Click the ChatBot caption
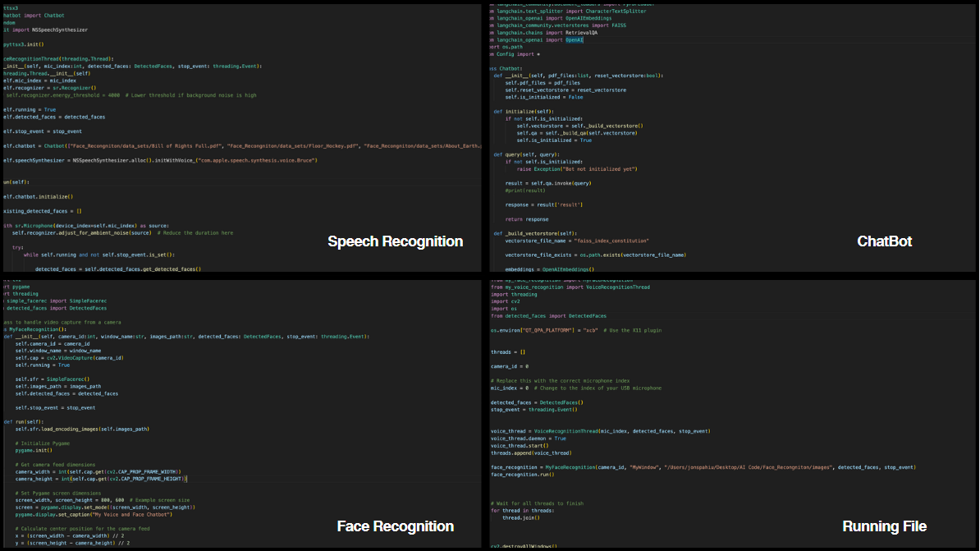Screen dimensions: 980x551 pyautogui.click(x=884, y=241)
